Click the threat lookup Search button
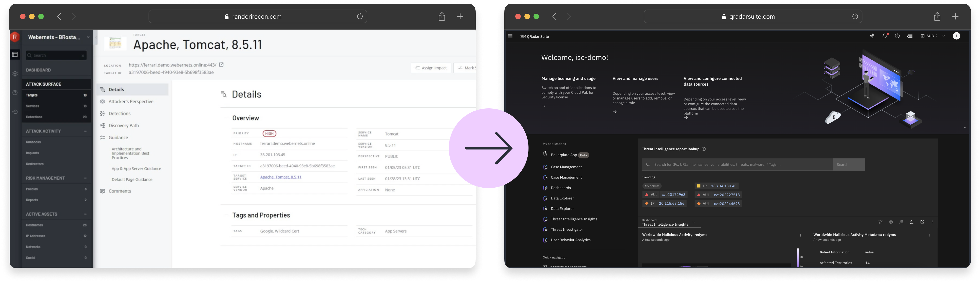Image resolution: width=980 pixels, height=283 pixels. click(x=848, y=165)
